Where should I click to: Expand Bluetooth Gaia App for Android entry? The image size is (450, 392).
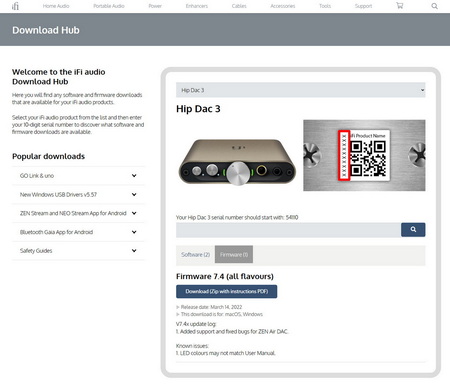(x=78, y=232)
